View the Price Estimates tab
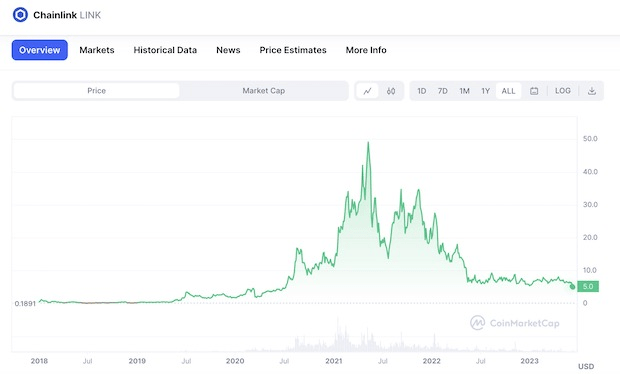This screenshot has height=374, width=620. point(293,50)
